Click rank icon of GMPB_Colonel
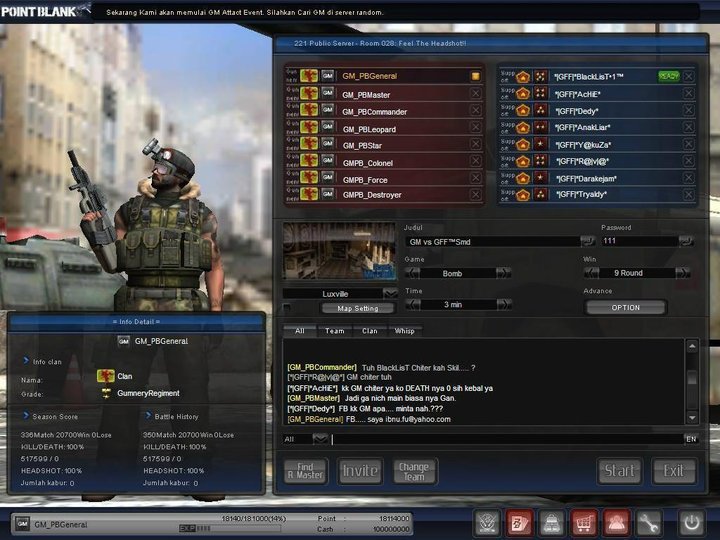Screen dimensions: 720x540 pos(309,160)
